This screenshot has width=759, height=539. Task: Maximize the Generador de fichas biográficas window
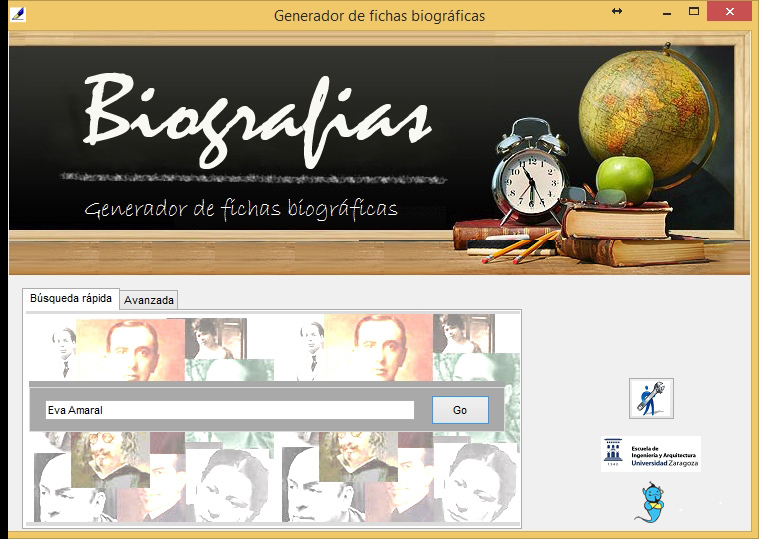[694, 11]
